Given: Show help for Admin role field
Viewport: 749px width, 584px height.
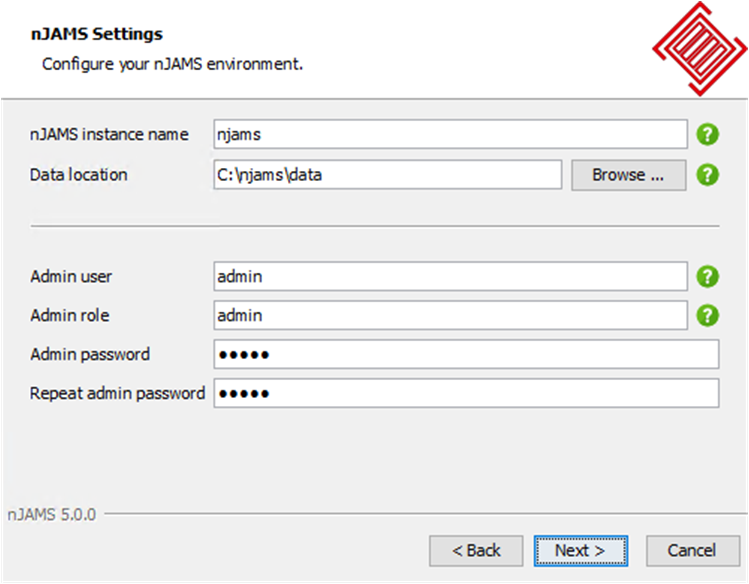Looking at the screenshot, I should click(x=707, y=316).
